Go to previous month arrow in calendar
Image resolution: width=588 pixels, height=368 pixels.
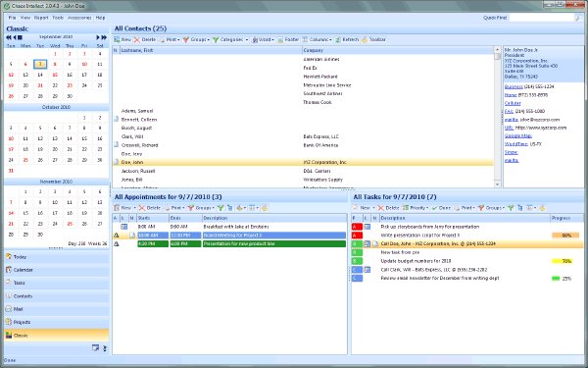coord(15,37)
